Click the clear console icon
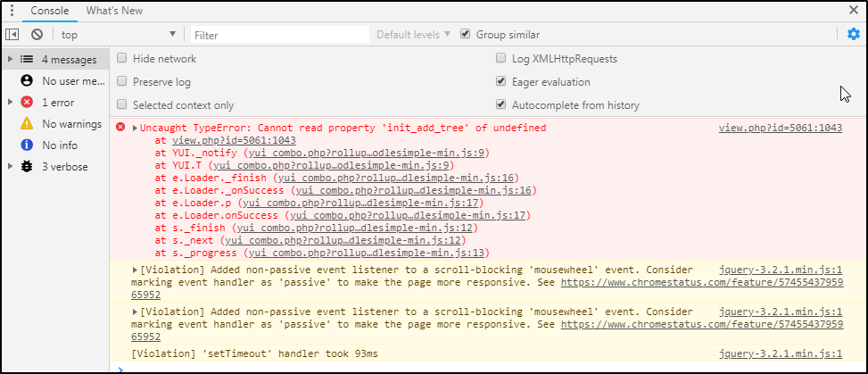 pyautogui.click(x=37, y=35)
